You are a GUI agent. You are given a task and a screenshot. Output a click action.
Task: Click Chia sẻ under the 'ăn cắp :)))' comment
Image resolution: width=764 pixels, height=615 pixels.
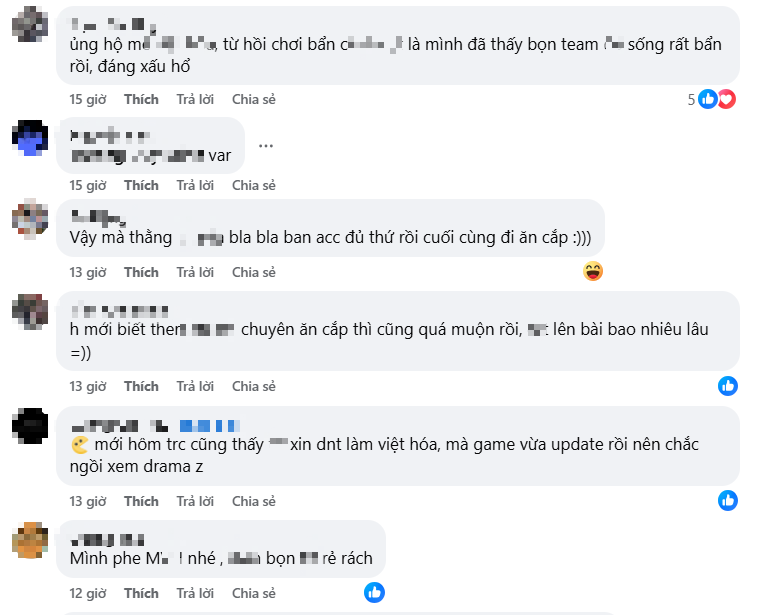pyautogui.click(x=254, y=272)
